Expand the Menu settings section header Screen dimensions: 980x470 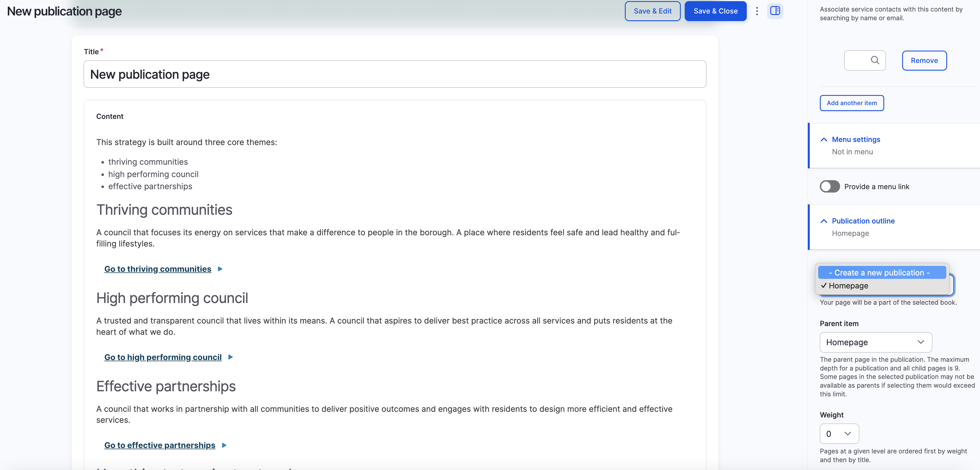(x=856, y=140)
